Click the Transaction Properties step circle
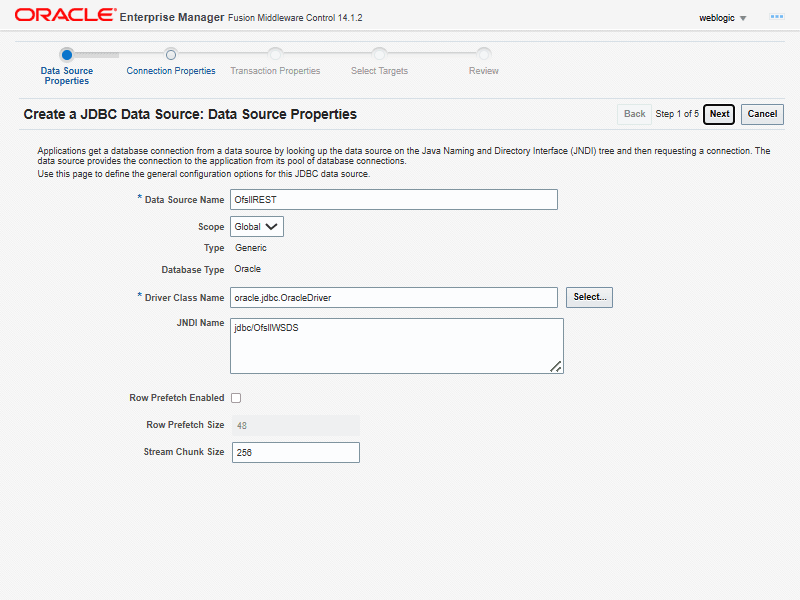The width and height of the screenshot is (800, 600). click(275, 55)
